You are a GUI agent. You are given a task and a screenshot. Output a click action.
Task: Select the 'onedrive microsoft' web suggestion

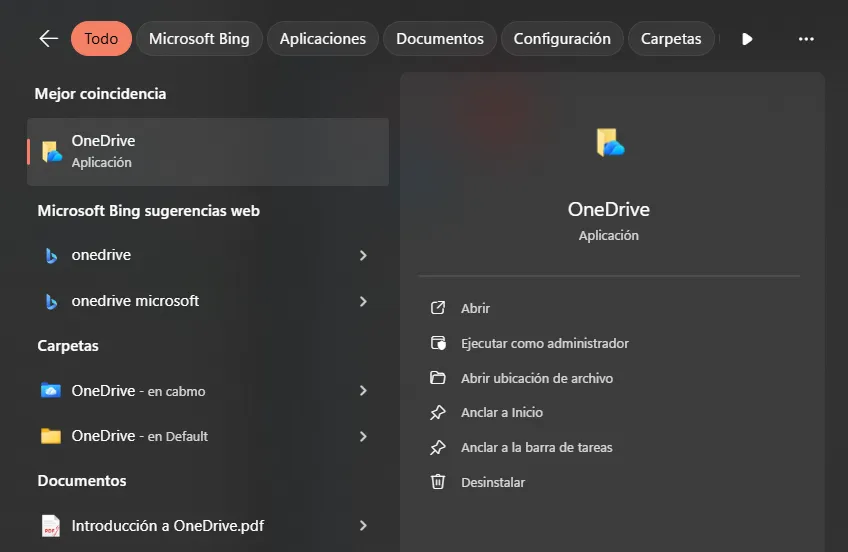coord(208,301)
